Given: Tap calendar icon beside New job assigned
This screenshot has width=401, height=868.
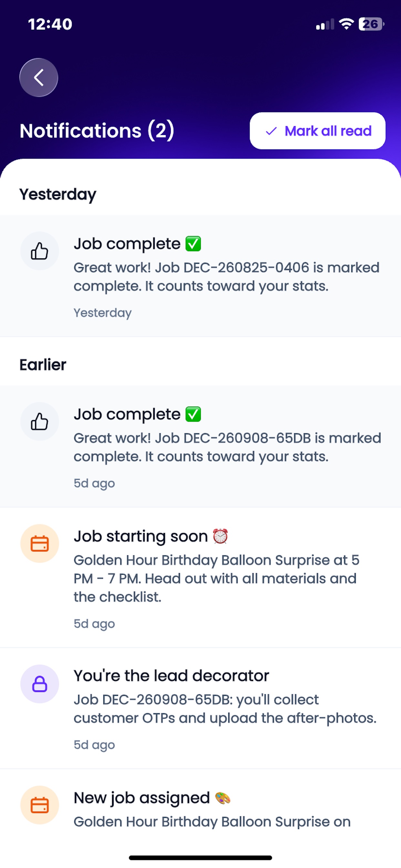Looking at the screenshot, I should [x=40, y=805].
